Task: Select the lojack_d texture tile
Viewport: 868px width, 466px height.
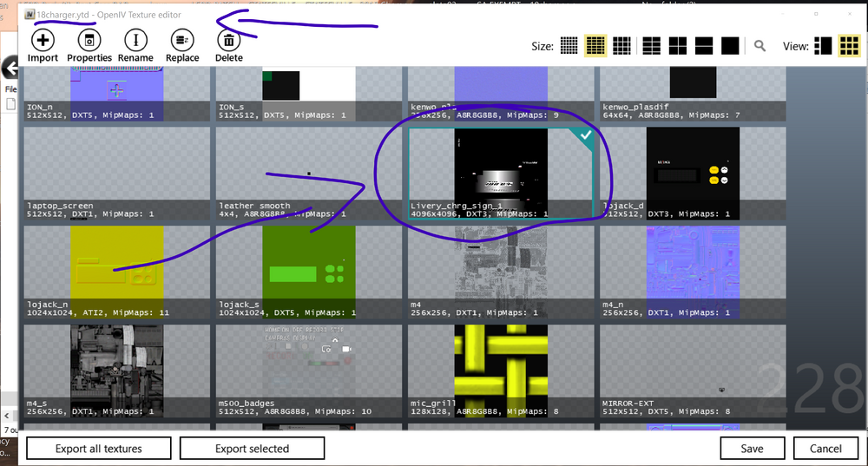Action: pyautogui.click(x=693, y=174)
